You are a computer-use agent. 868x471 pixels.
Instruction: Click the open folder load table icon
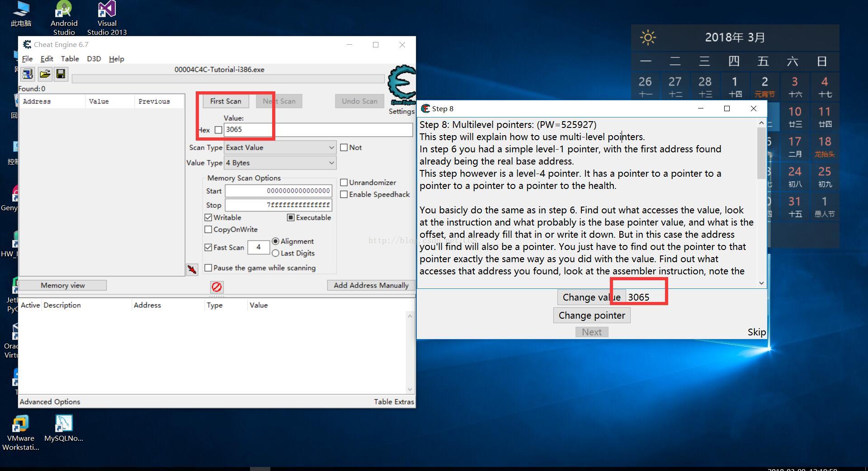pos(44,74)
